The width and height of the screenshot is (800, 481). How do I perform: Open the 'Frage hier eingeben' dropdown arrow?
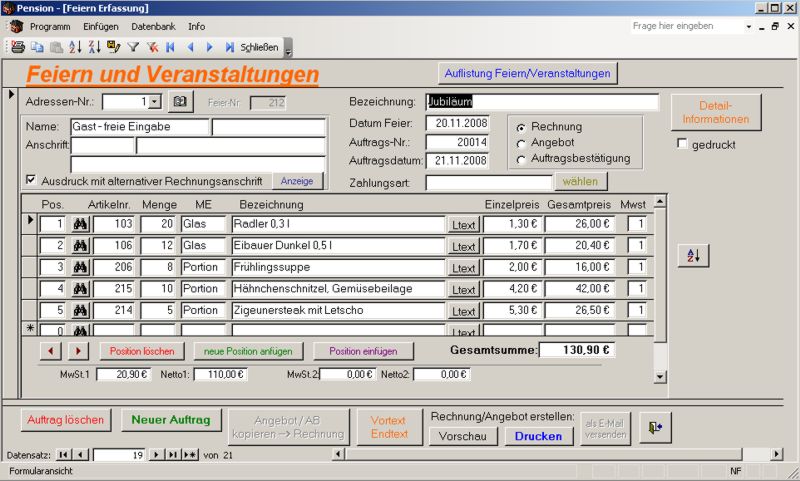(748, 27)
